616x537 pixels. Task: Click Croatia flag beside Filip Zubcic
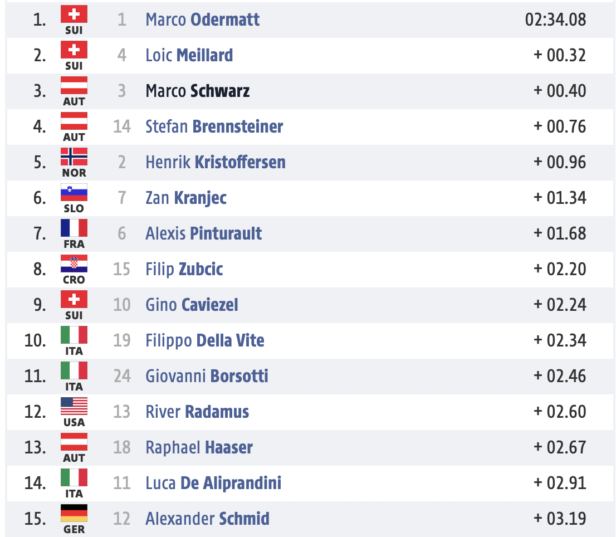pos(74,264)
